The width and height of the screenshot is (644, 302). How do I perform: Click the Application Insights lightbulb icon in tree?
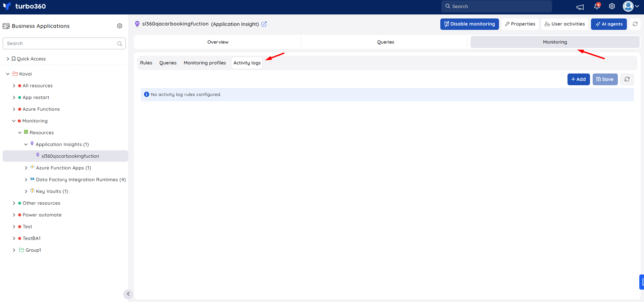[x=32, y=144]
